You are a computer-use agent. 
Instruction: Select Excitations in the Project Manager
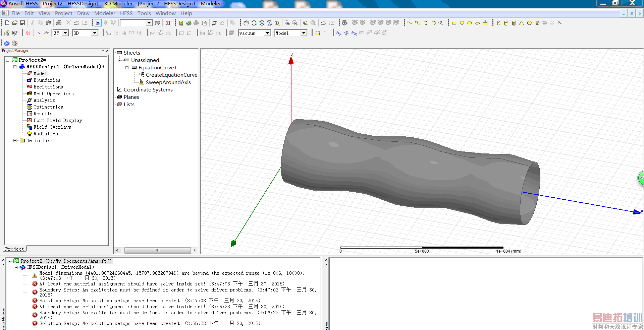(x=48, y=87)
